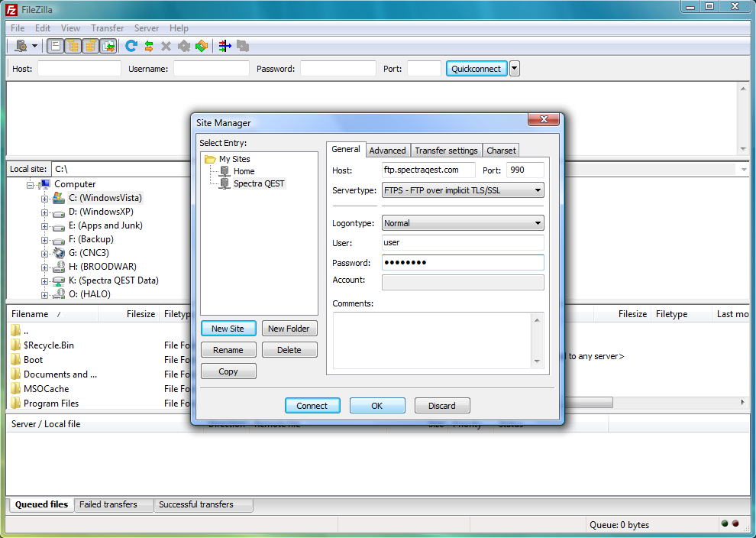Click the Comments box vertical scrollbar

(537, 340)
